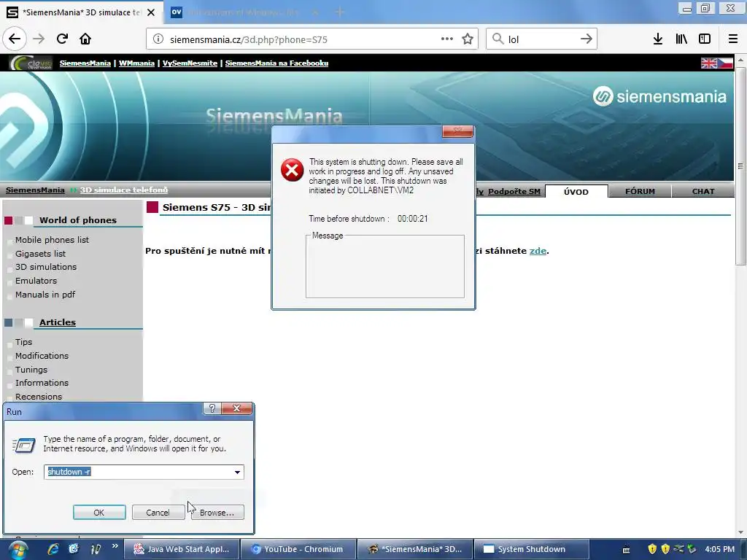Click SiemensMania breadcrumb link
747x560 pixels.
tap(35, 190)
